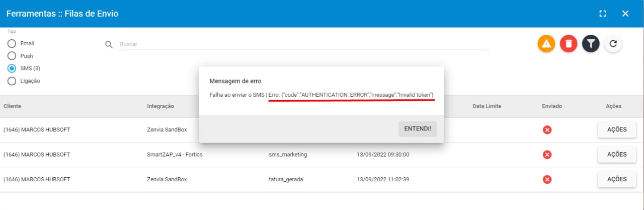
Task: Click the refresh reload icon
Action: pos(613,44)
